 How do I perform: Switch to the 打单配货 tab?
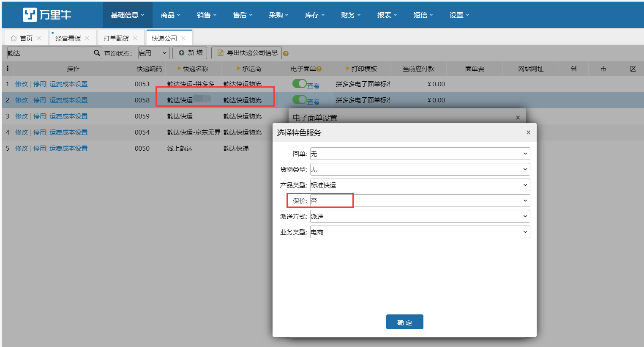pyautogui.click(x=116, y=38)
